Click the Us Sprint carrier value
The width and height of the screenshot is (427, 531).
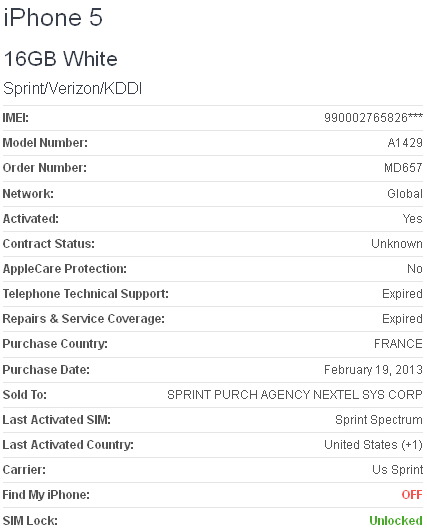[397, 470]
